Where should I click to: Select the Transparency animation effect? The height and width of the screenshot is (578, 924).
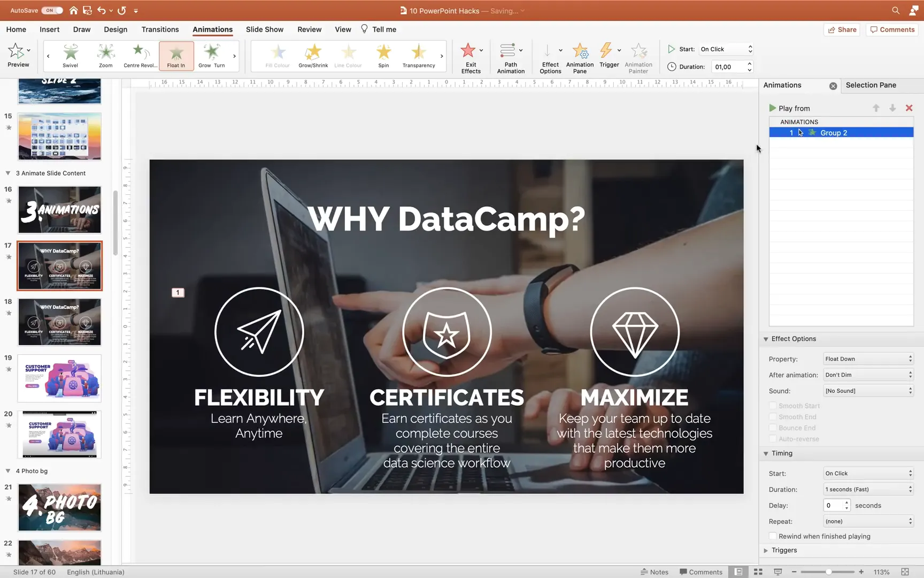418,56
